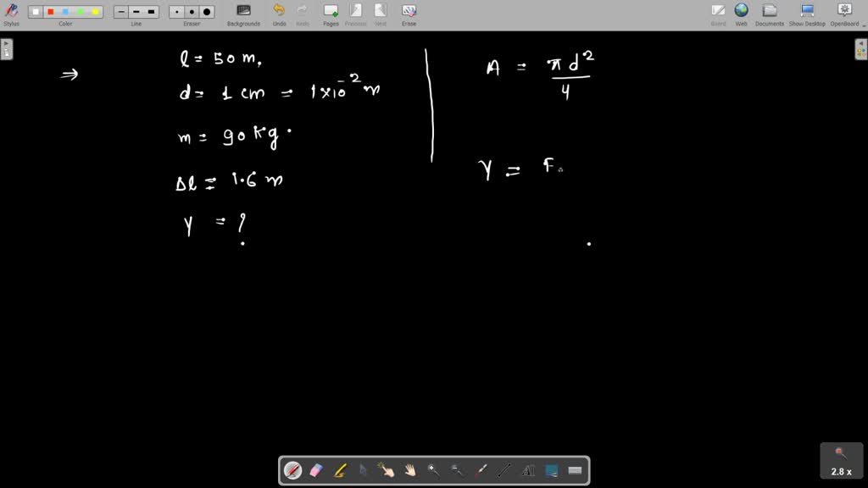This screenshot has height=488, width=868.
Task: Switch to Web mode
Action: point(741,14)
